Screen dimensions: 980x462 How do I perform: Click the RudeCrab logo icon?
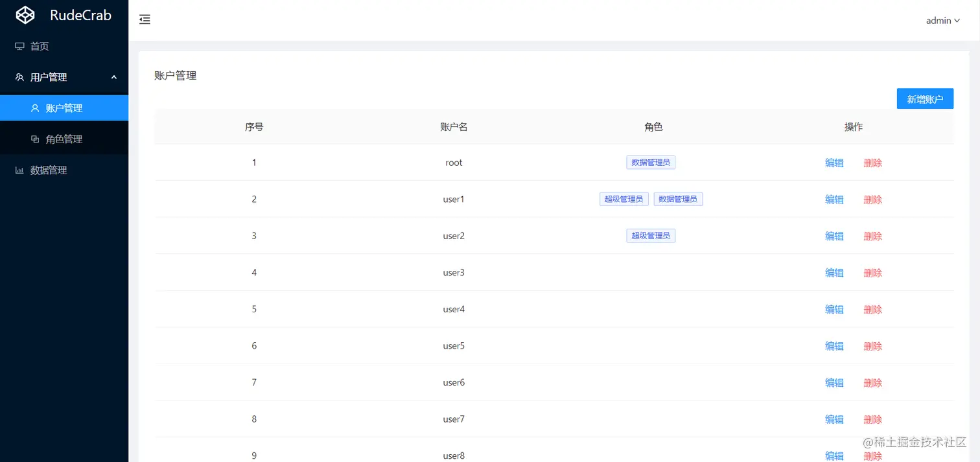(x=25, y=15)
